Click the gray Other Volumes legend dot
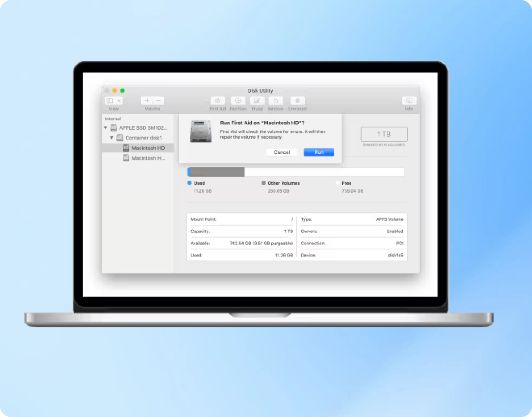Image resolution: width=532 pixels, height=417 pixels. [x=264, y=183]
